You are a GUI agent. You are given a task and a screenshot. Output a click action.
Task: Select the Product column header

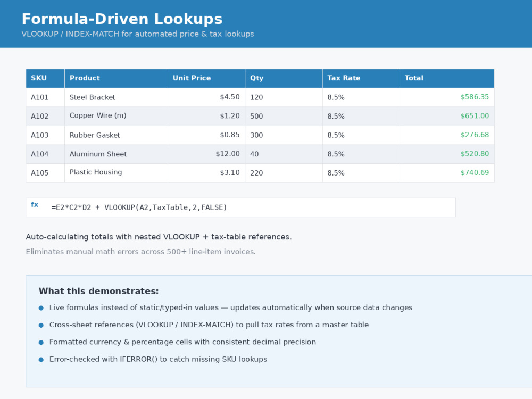117,78
